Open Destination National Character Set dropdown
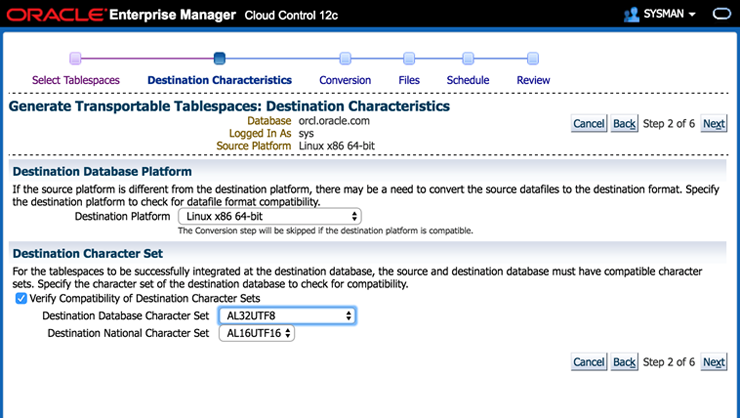This screenshot has width=740, height=418. [257, 334]
